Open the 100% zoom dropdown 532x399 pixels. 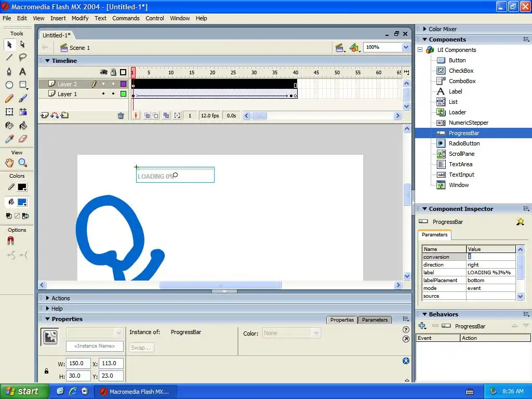tap(406, 47)
